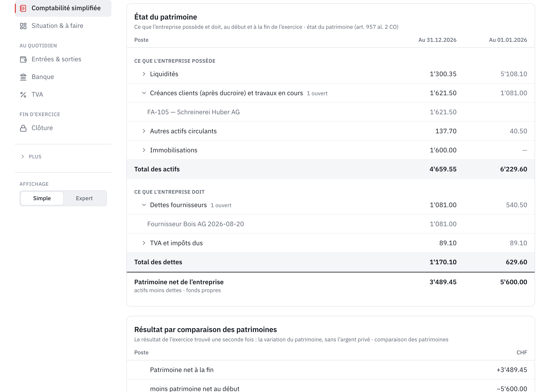
Task: Click the Comptabilité simplifiée notebook icon
Action: [23, 8]
